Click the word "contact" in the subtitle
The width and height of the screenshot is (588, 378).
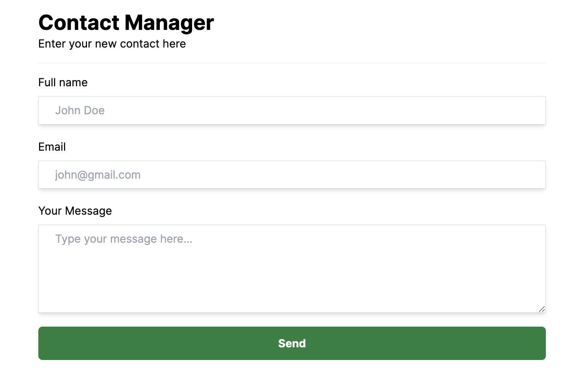click(x=140, y=44)
